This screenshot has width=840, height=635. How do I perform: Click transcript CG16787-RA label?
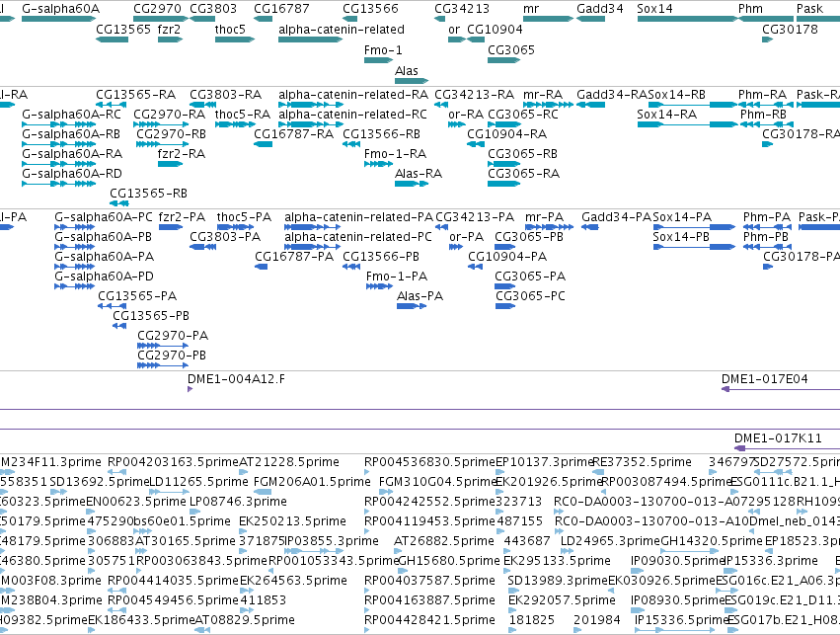293,134
